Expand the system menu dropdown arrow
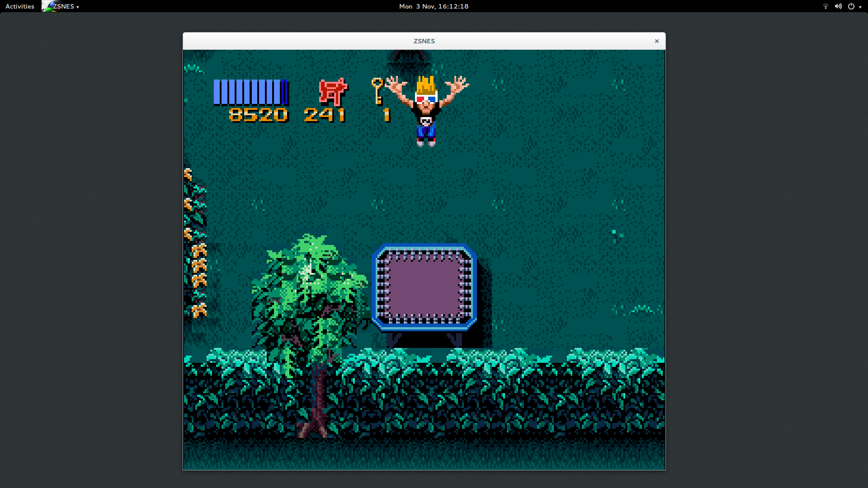This screenshot has width=868, height=488. click(x=860, y=7)
